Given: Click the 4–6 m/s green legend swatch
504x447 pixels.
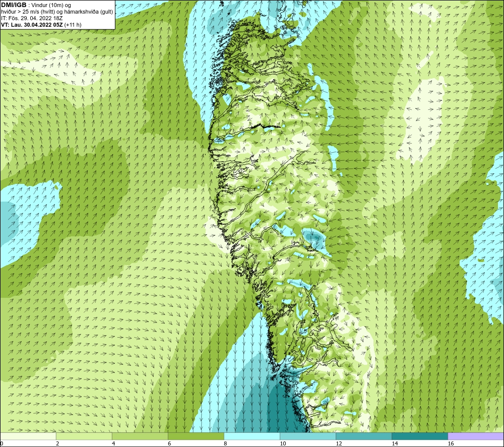Looking at the screenshot, I should click(x=140, y=436).
